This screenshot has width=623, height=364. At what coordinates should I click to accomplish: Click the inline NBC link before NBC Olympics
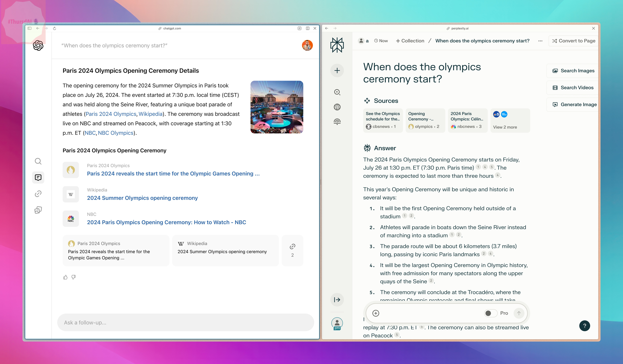[90, 133]
